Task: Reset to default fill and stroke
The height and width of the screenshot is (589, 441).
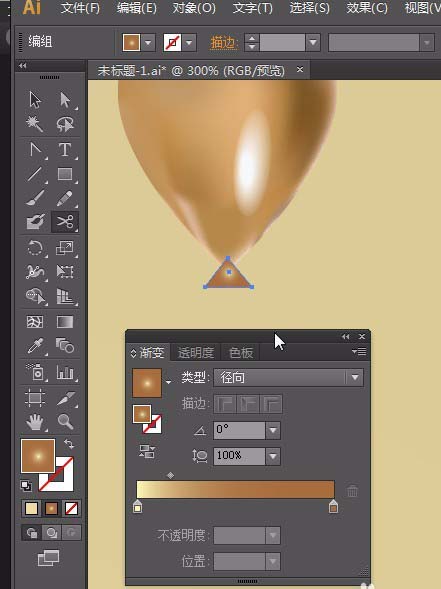Action: tap(26, 486)
